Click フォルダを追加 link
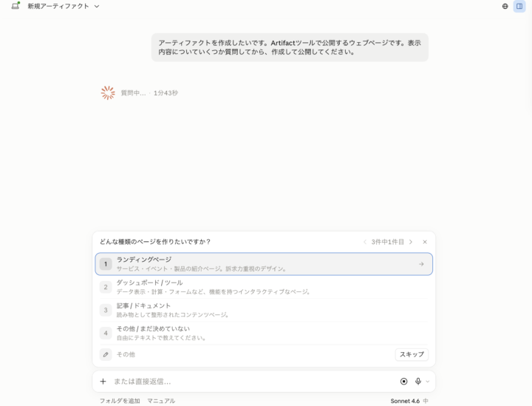 tap(120, 401)
